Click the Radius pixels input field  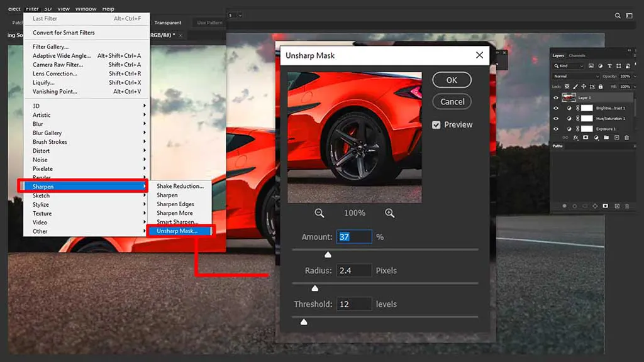click(x=354, y=270)
